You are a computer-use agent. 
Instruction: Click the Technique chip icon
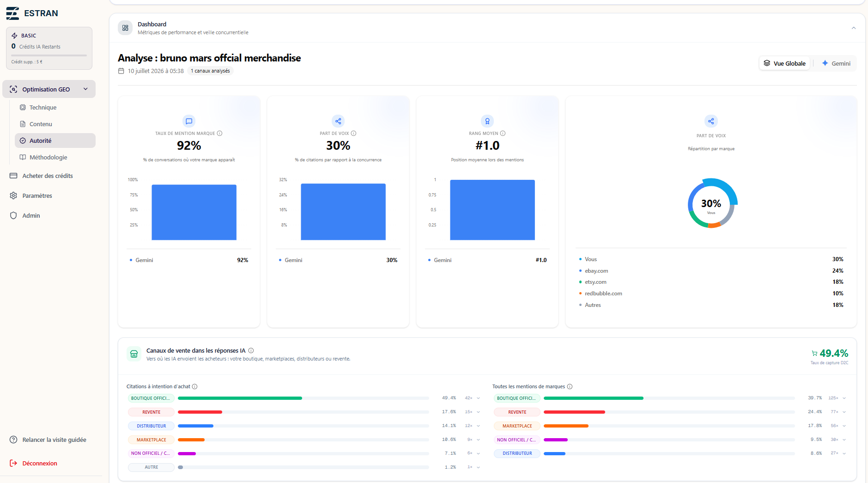(x=23, y=107)
